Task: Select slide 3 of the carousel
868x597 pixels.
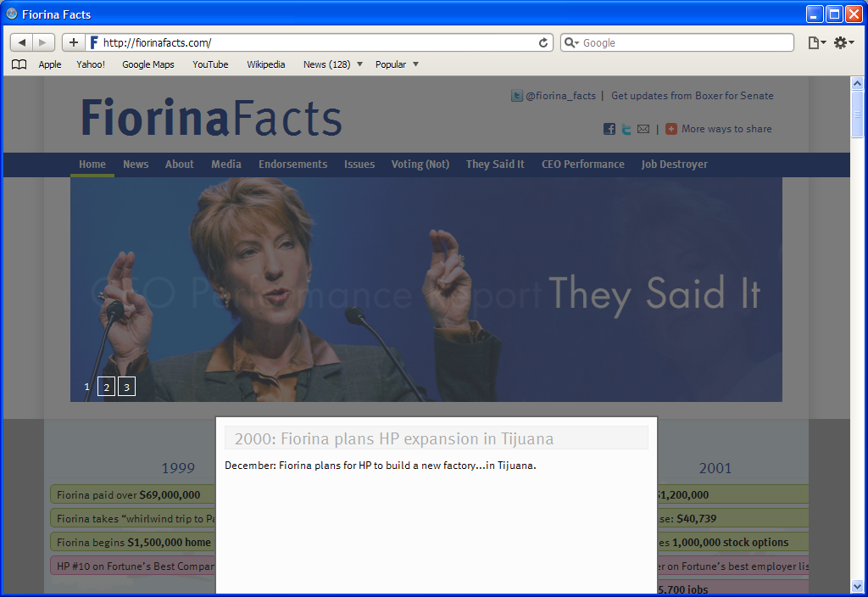Action: click(126, 386)
